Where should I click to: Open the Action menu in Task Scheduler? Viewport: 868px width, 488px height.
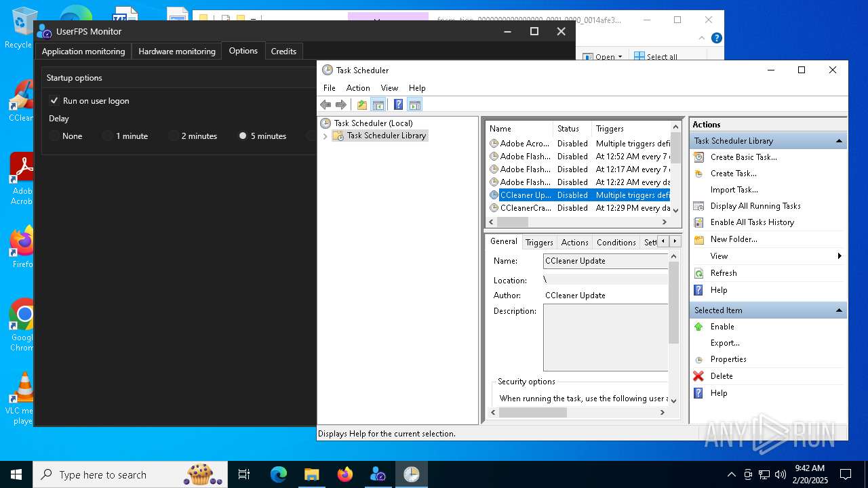tap(358, 88)
